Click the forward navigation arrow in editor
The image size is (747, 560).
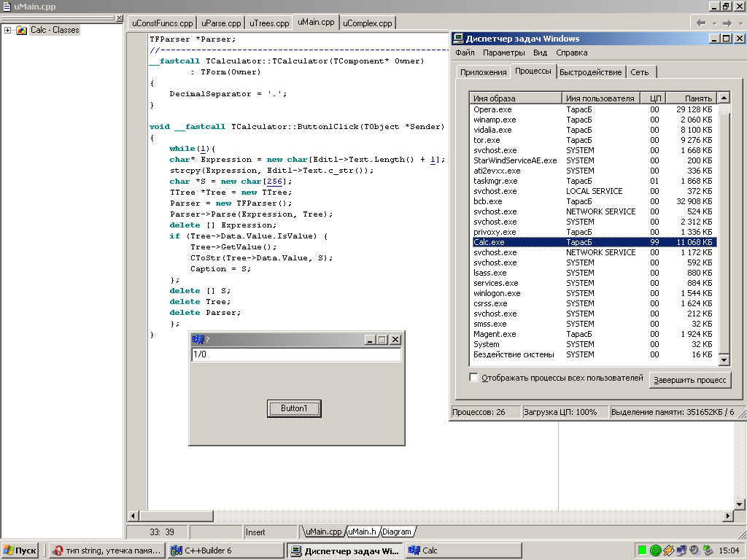[x=727, y=23]
